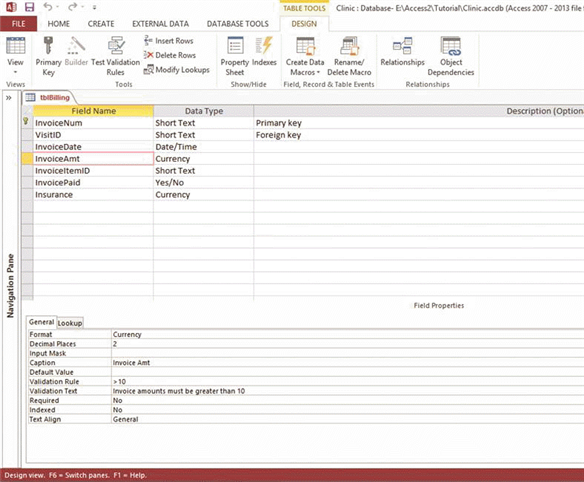Edit the Caption value Invoice Amt

coord(347,363)
